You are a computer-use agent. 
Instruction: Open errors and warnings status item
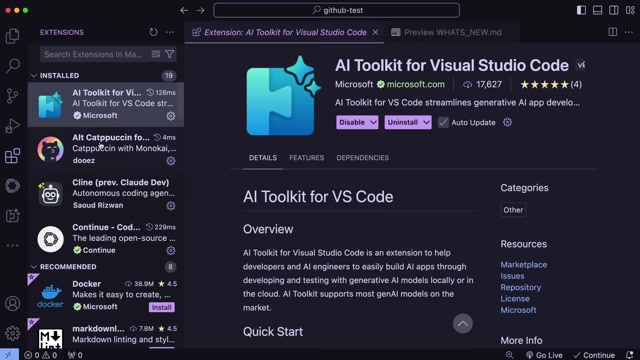click(40, 355)
